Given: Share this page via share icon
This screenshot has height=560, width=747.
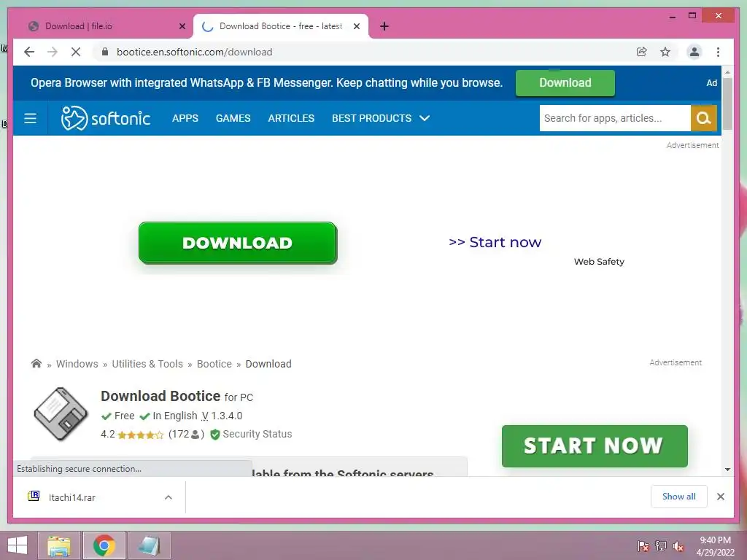Looking at the screenshot, I should point(642,52).
